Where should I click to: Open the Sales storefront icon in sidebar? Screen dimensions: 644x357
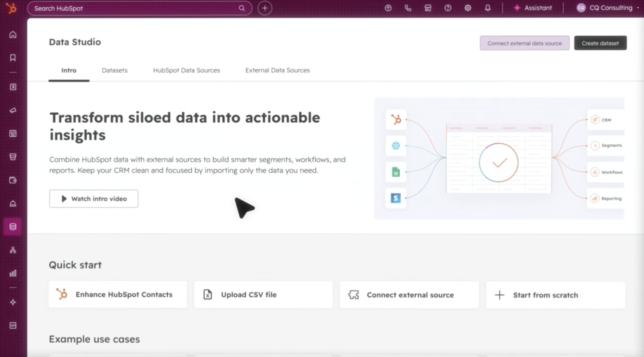[x=13, y=157]
